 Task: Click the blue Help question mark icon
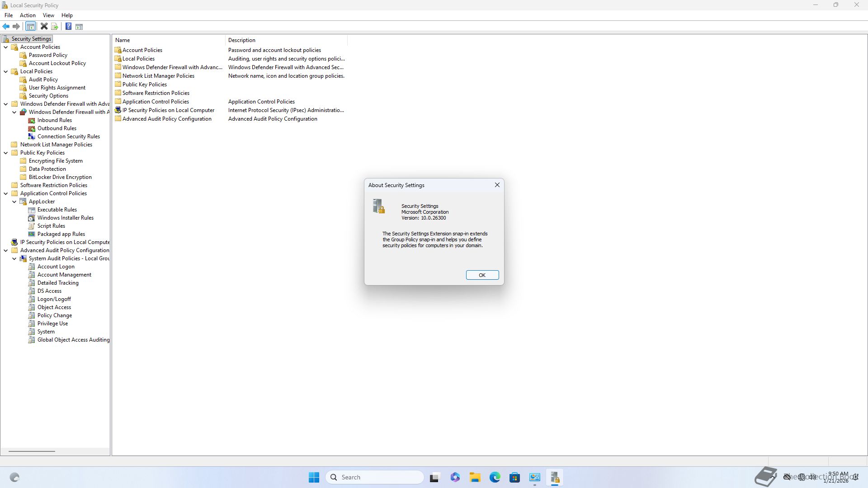coord(68,27)
